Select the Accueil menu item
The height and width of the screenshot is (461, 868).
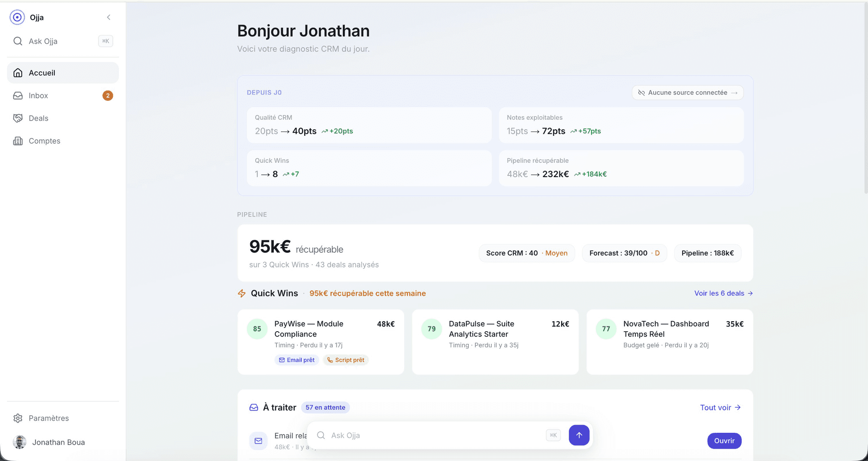42,72
